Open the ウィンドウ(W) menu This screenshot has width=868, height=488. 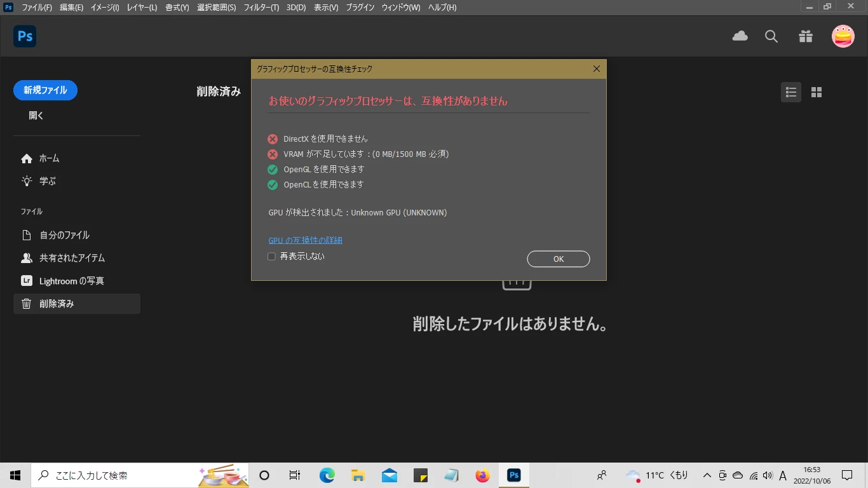click(x=401, y=8)
